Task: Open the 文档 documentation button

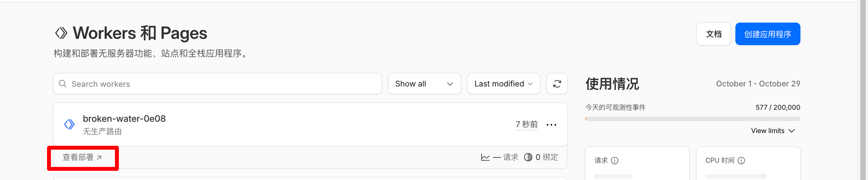Action: (x=713, y=34)
